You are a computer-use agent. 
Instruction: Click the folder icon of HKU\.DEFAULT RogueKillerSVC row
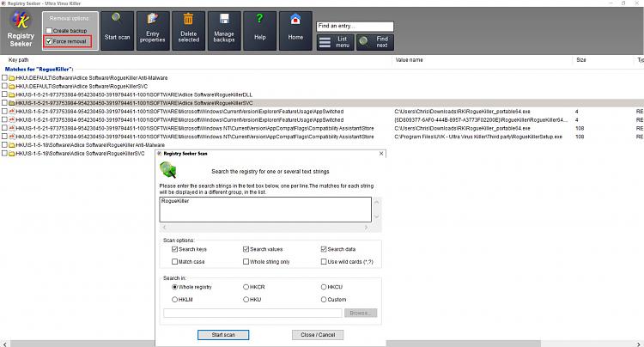tap(12, 86)
